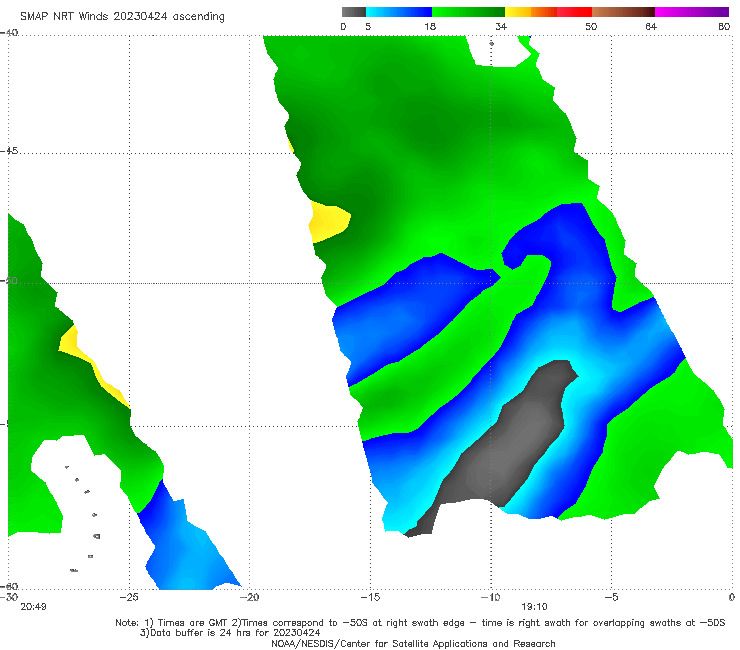This screenshot has width=740, height=650.
Task: Click the longitude axis label '-10'
Action: click(490, 597)
